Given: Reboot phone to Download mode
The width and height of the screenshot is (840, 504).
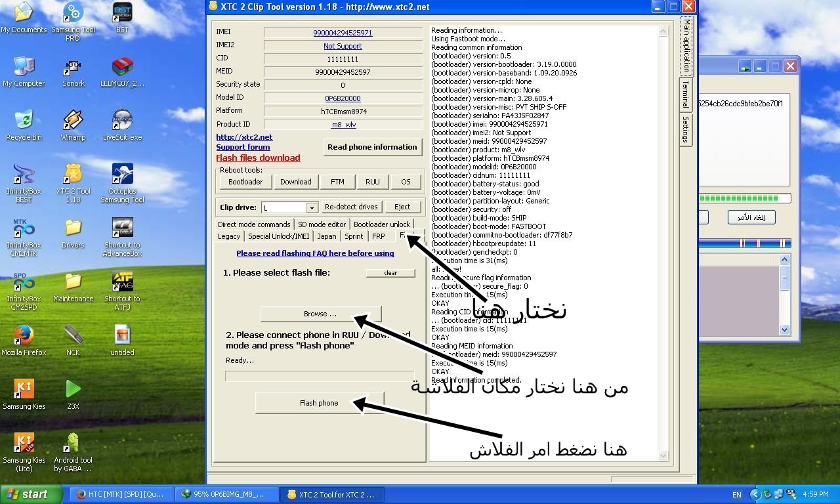Looking at the screenshot, I should tap(296, 182).
